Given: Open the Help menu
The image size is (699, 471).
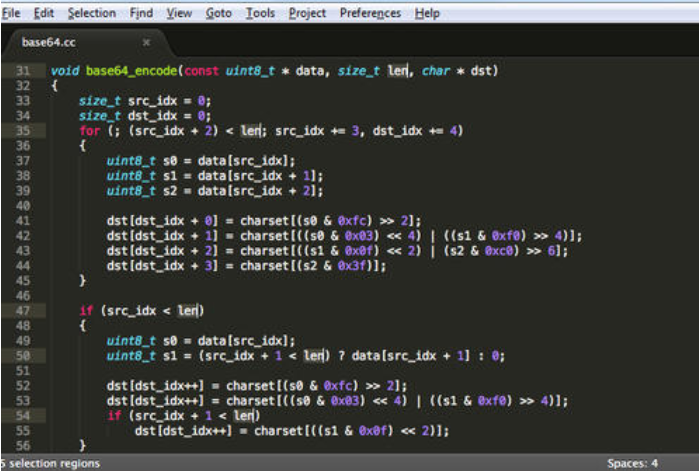Looking at the screenshot, I should (x=427, y=13).
